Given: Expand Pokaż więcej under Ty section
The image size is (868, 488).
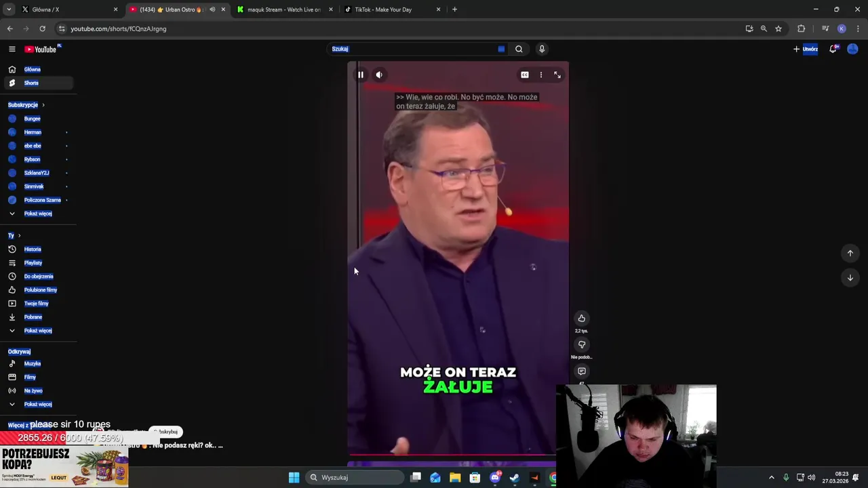Looking at the screenshot, I should 38,331.
